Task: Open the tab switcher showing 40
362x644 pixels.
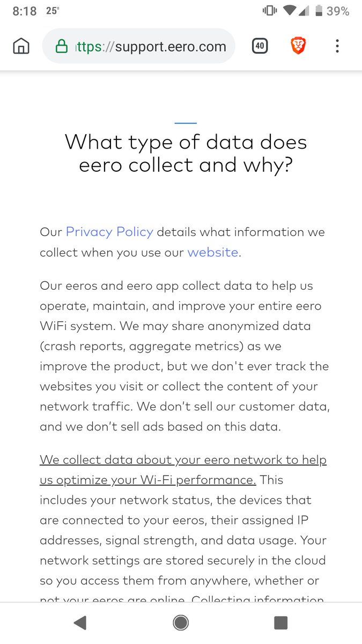Action: [x=260, y=46]
